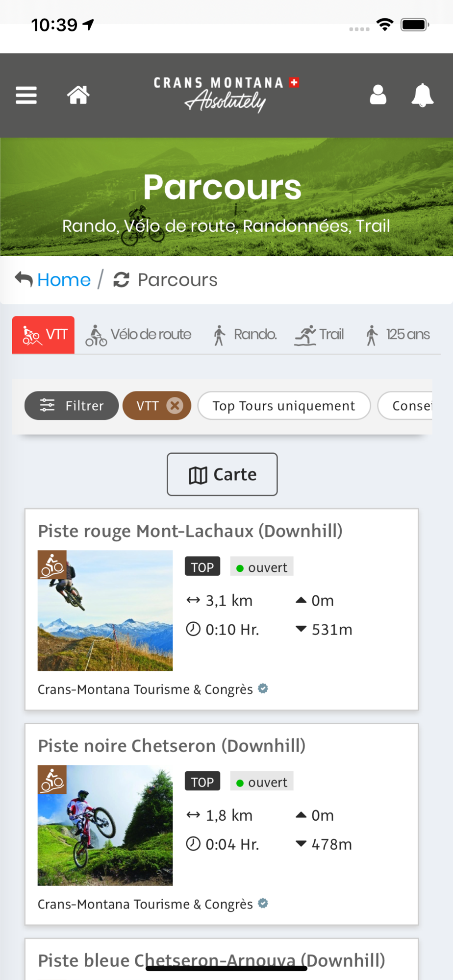Select the active VTT tab
The image size is (453, 980).
44,335
